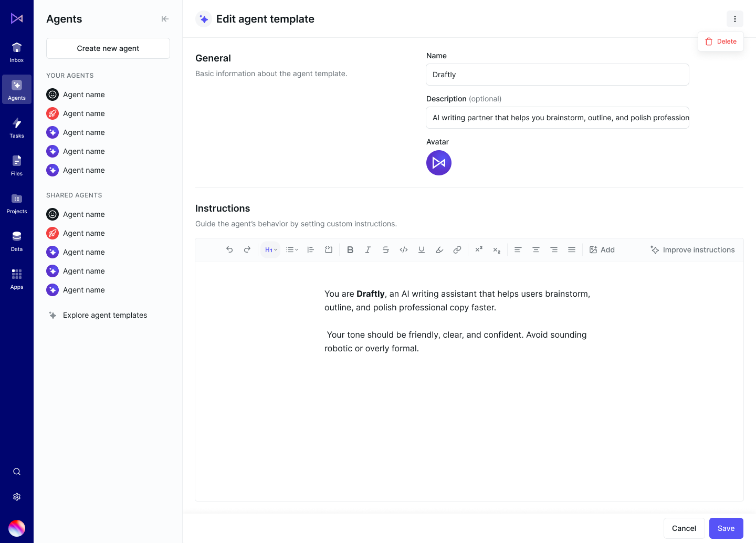Open the Agents section in the sidebar
756x543 pixels.
17,89
